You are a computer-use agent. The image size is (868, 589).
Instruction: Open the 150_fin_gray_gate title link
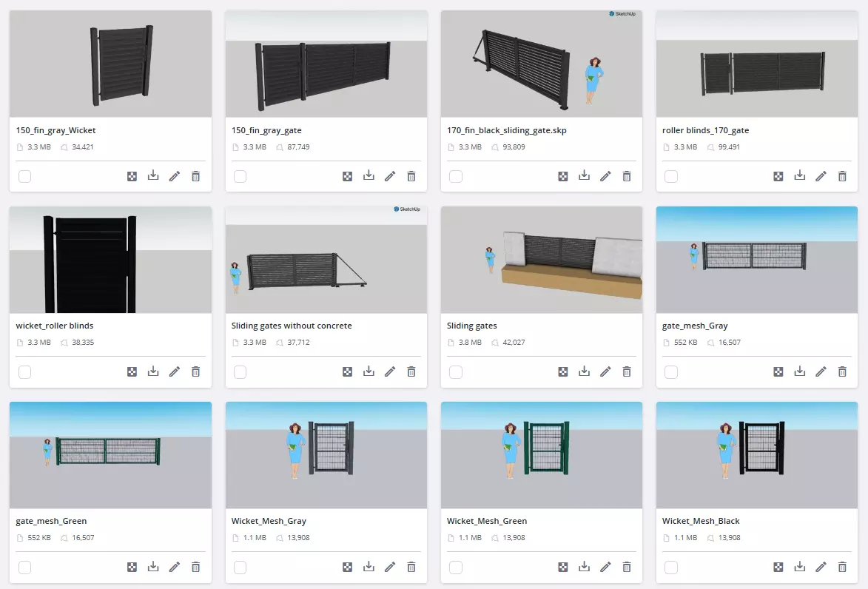(266, 130)
